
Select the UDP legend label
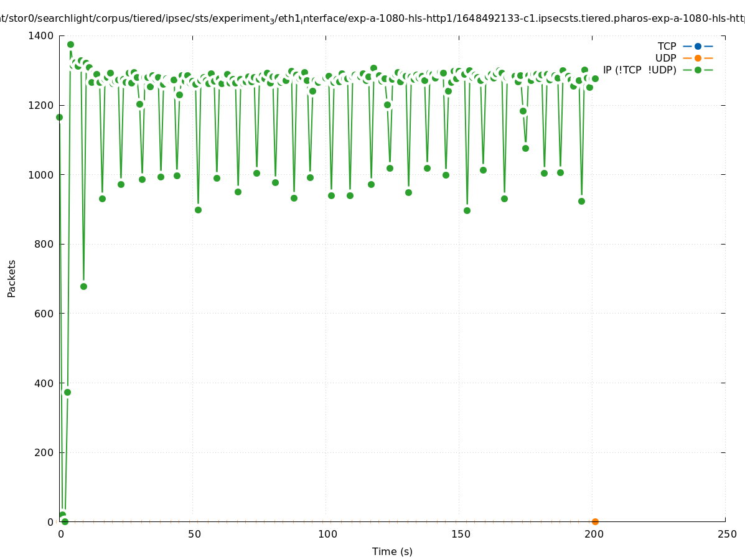coord(665,58)
